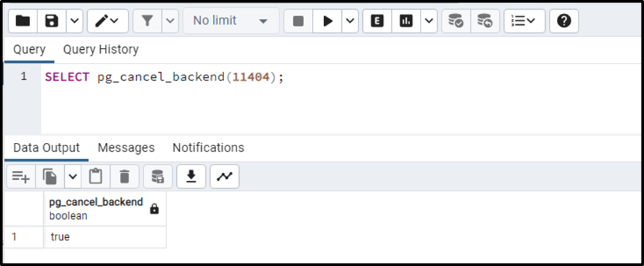Click the lock icon in column header
The image size is (644, 266).
tap(155, 209)
